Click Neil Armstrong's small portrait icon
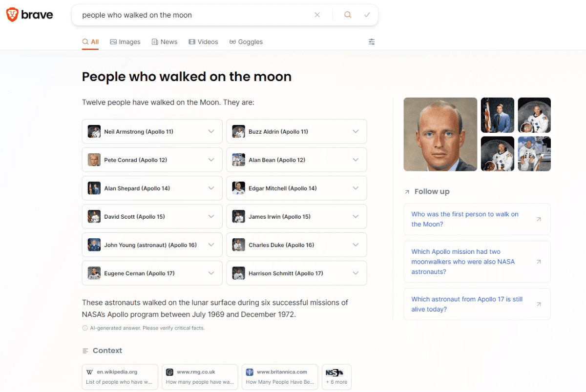586x392 pixels. tap(94, 131)
